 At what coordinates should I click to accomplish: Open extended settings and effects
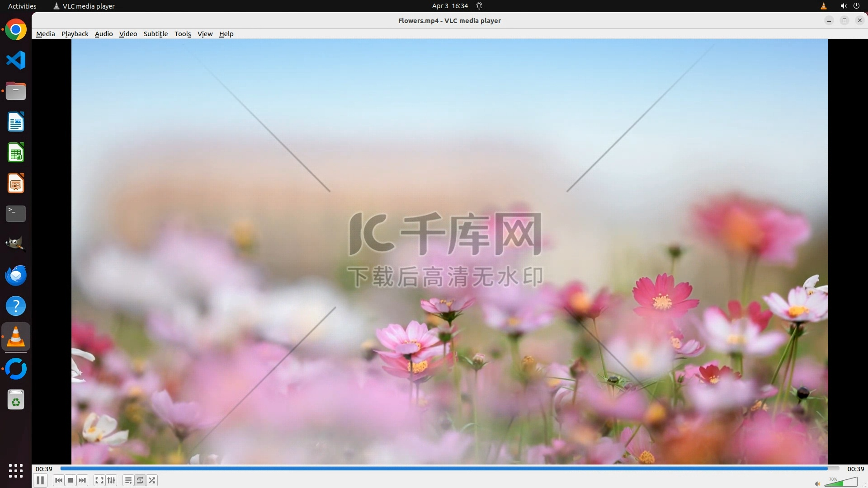111,480
